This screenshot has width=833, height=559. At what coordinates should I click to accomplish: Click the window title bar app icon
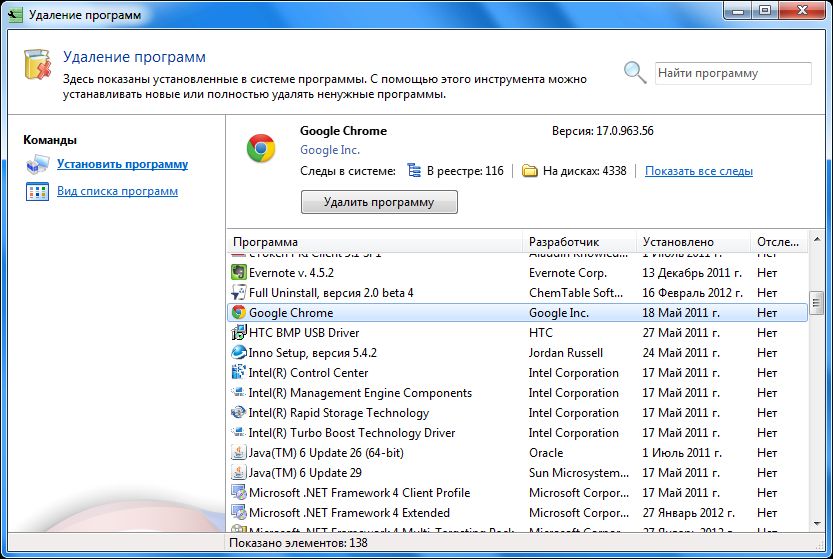tap(15, 14)
